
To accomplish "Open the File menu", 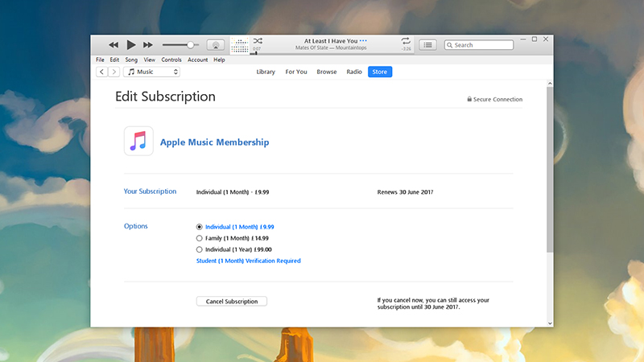I will [x=100, y=60].
